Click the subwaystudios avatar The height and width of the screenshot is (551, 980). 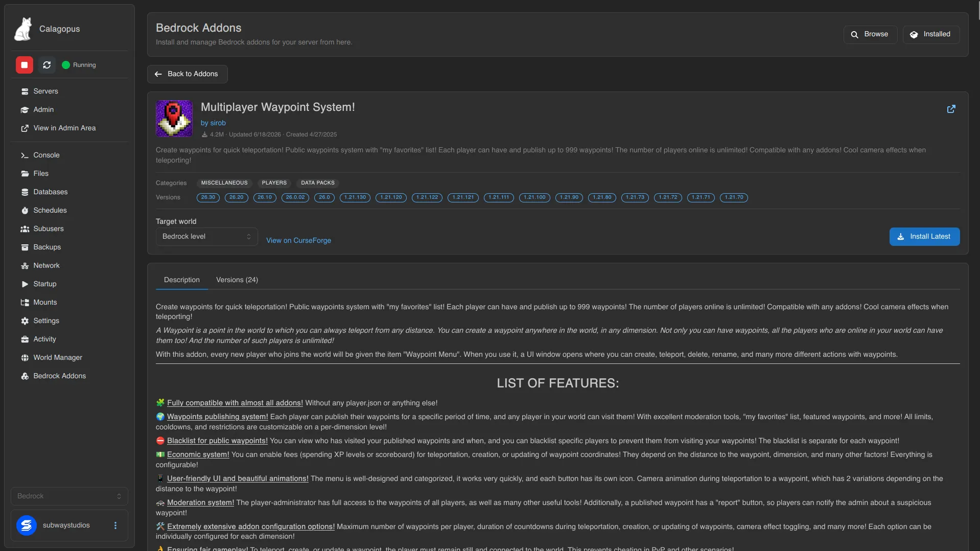pos(27,525)
